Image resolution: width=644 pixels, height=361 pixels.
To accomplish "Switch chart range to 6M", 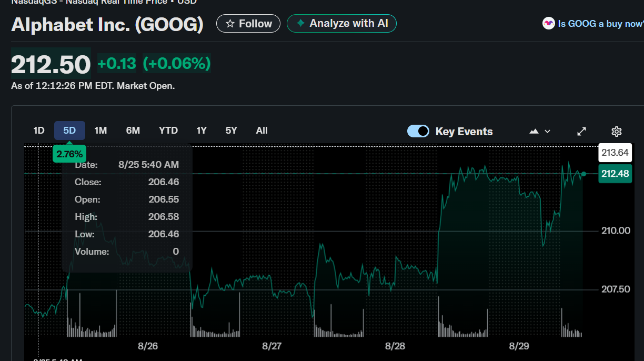I will click(133, 131).
